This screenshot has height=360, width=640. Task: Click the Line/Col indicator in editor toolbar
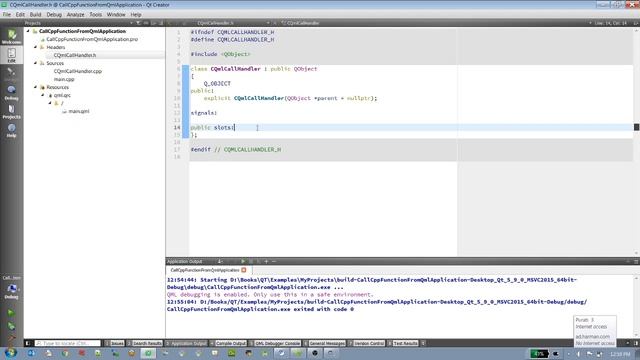(611, 23)
